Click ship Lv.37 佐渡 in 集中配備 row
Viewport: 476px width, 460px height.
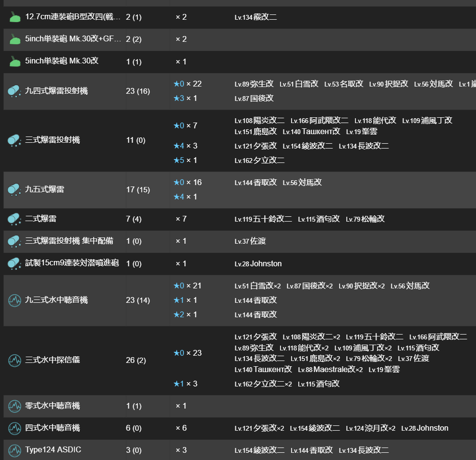pos(250,241)
